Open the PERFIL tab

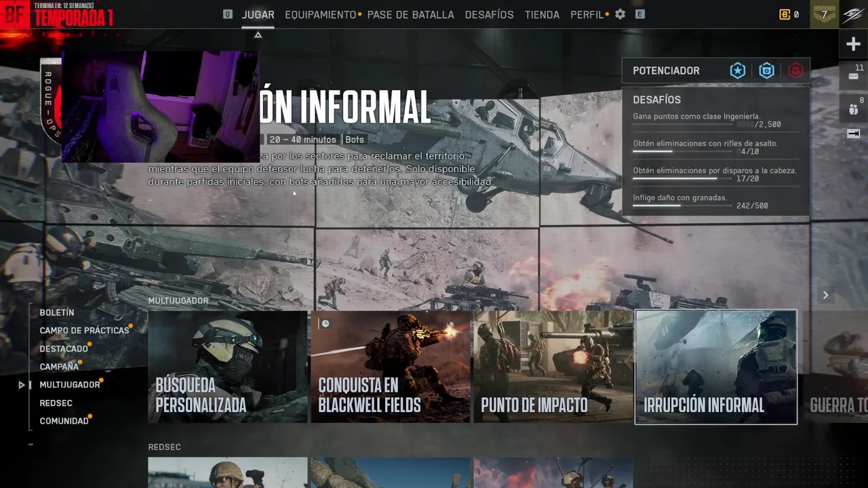pos(587,14)
